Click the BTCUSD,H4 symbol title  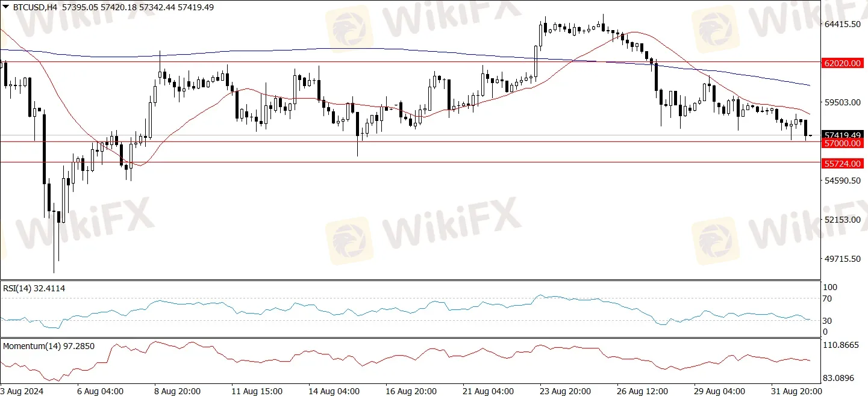coord(34,7)
